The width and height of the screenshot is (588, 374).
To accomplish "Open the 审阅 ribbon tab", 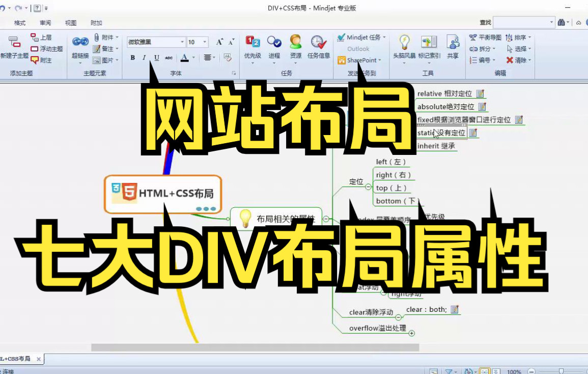I will tap(46, 22).
